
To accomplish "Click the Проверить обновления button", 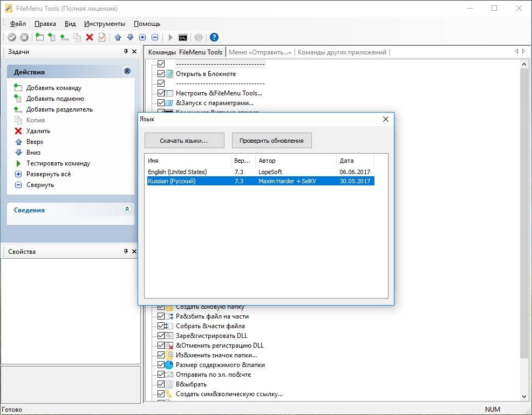I will click(x=271, y=141).
